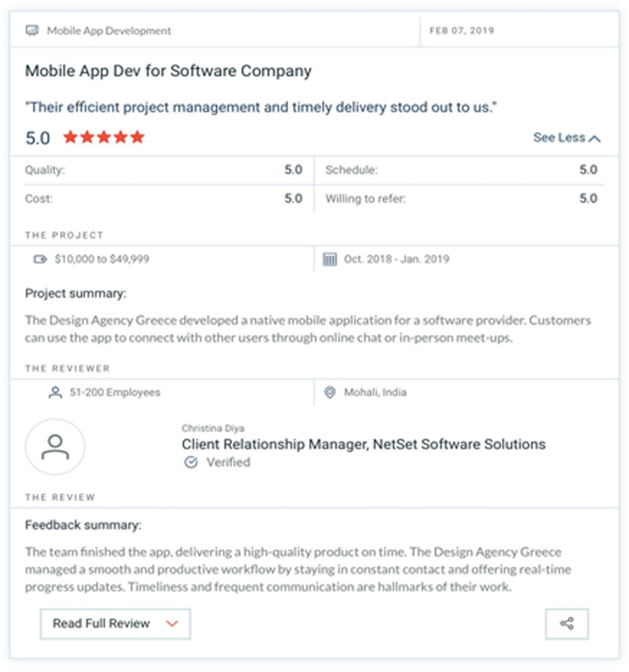This screenshot has width=629, height=672.
Task: Click the share icon button
Action: pyautogui.click(x=567, y=623)
